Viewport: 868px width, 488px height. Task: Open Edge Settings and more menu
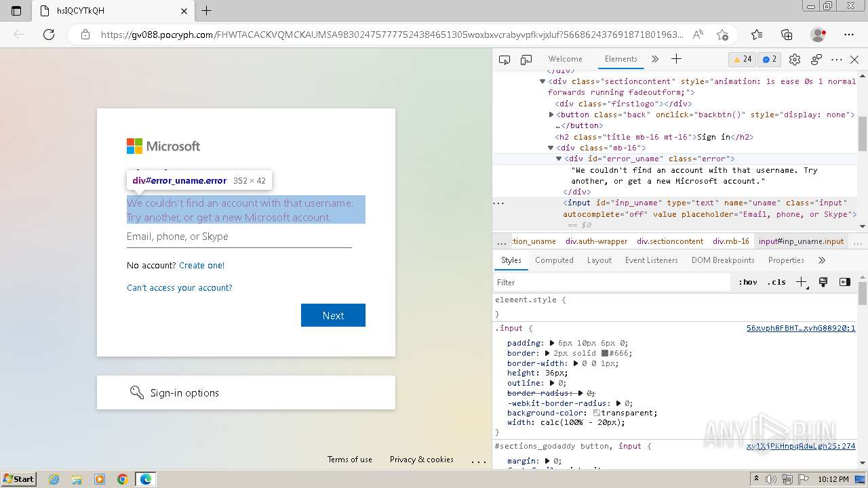tap(849, 35)
